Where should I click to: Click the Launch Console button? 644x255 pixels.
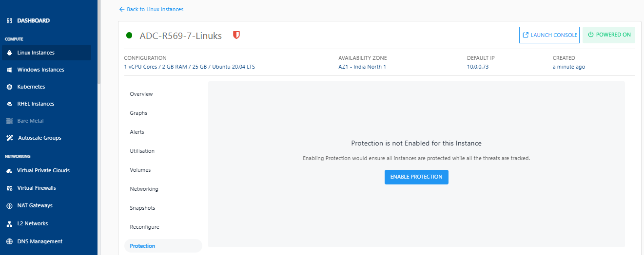[x=549, y=35]
